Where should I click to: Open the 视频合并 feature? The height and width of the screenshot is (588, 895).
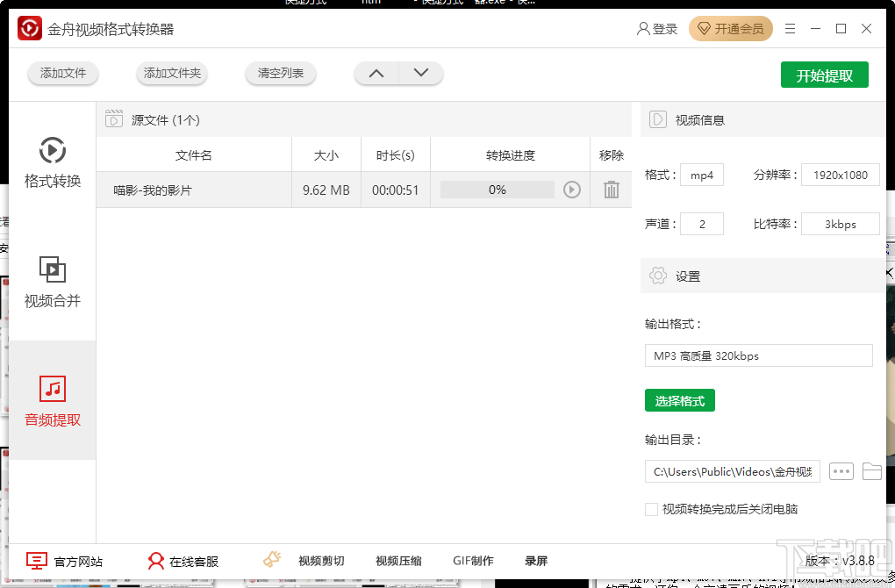click(x=52, y=281)
